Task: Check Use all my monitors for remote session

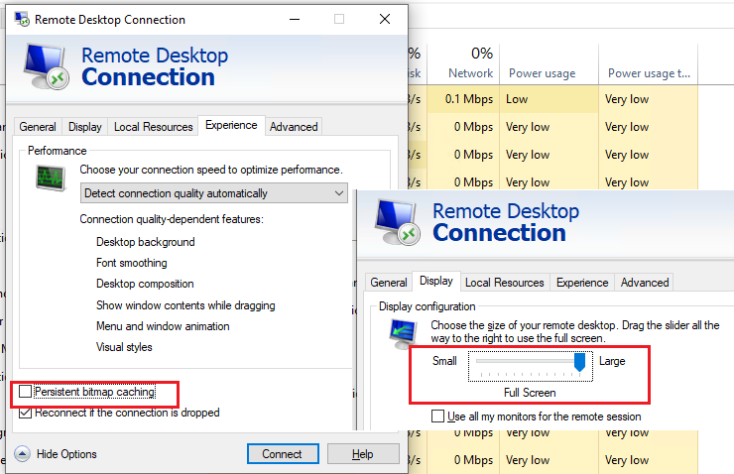Action: point(438,416)
